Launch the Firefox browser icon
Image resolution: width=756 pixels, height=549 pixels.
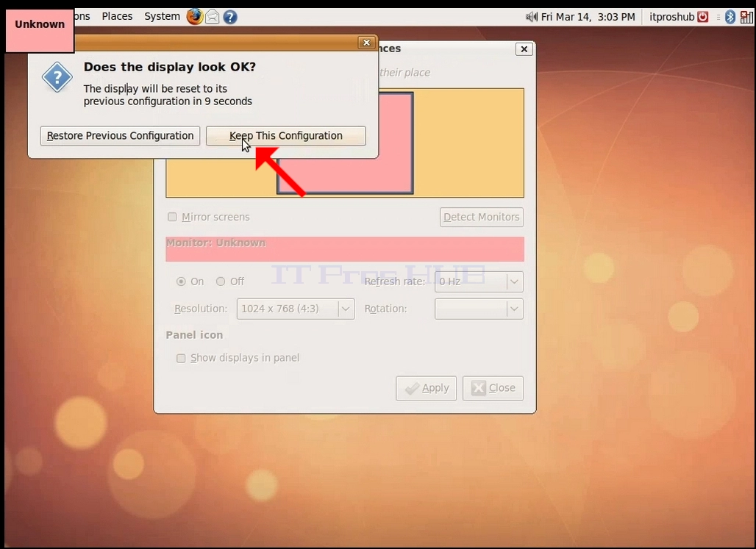click(x=195, y=16)
